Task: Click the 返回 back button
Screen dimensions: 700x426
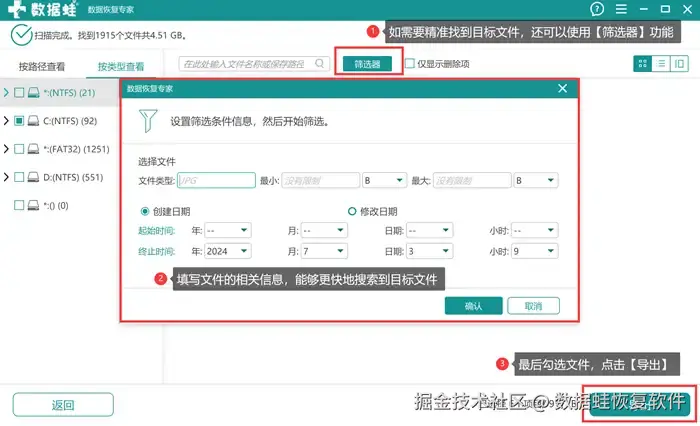Action: [63, 405]
